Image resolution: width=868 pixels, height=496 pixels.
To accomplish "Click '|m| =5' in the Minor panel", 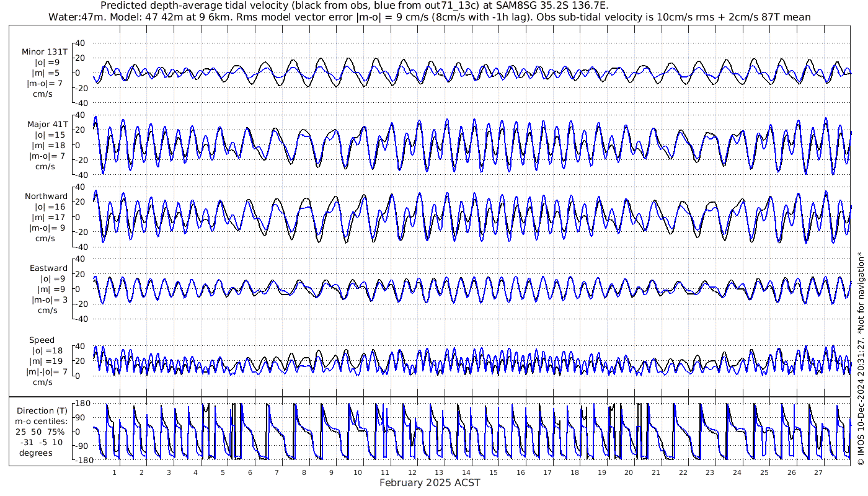I will point(48,73).
